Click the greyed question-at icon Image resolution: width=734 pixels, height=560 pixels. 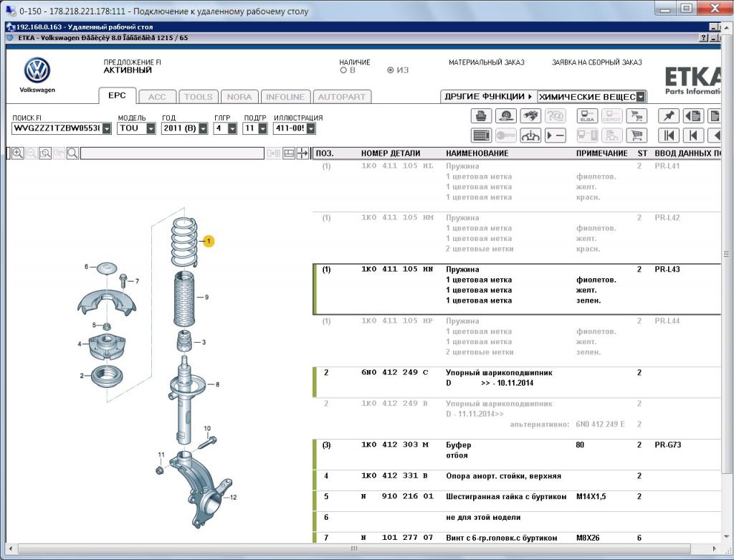(556, 115)
